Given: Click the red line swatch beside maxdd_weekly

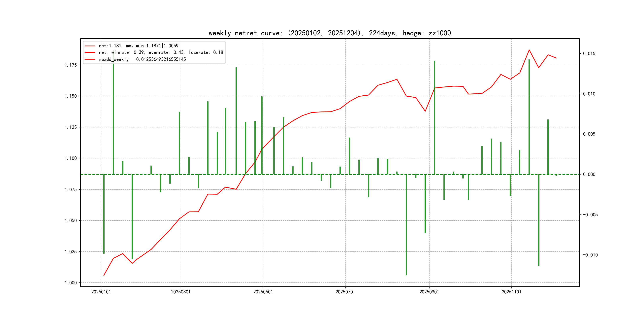Looking at the screenshot, I should [x=90, y=59].
